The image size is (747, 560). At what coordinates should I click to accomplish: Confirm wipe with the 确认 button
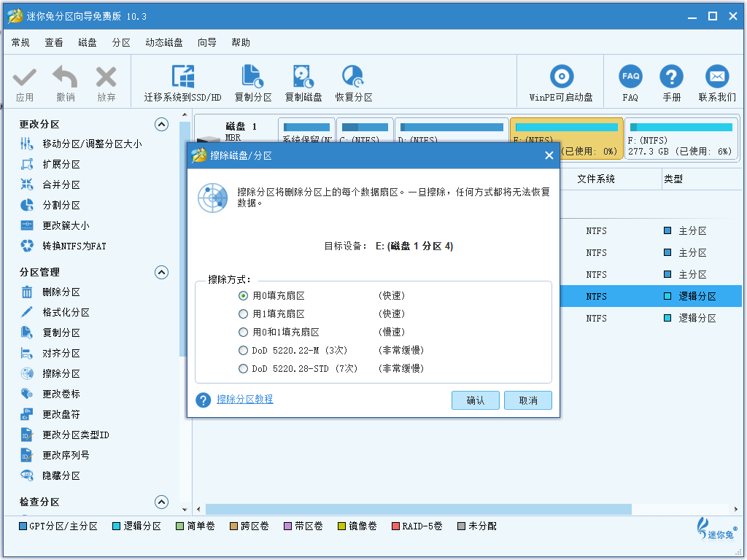[x=476, y=400]
